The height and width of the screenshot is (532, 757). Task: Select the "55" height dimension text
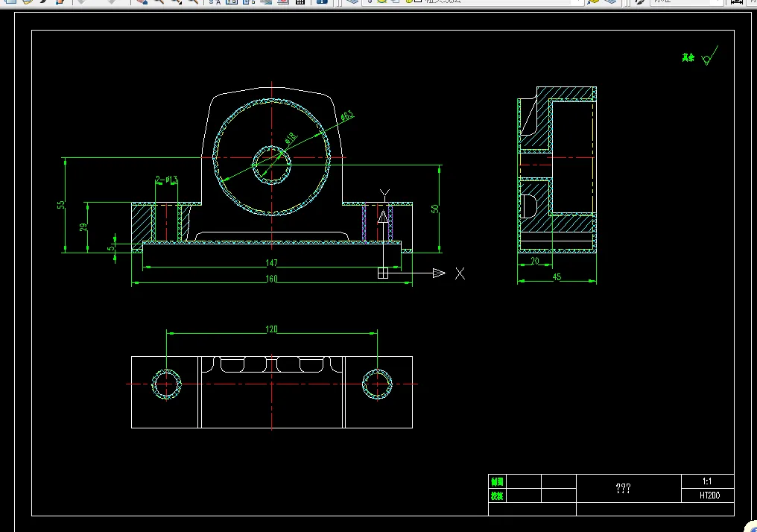(x=61, y=205)
